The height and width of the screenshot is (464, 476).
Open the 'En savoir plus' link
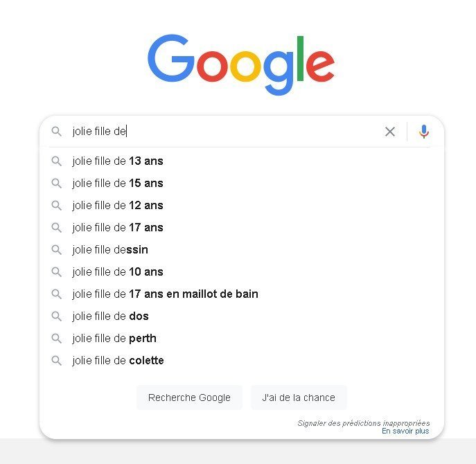click(x=405, y=431)
